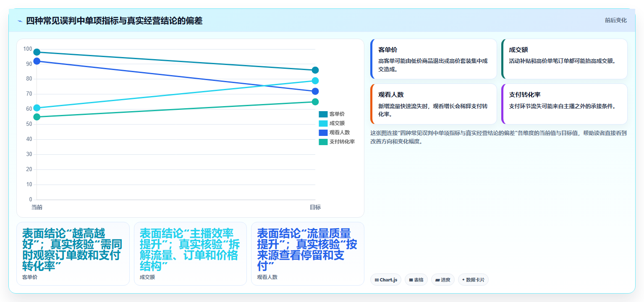Click the 成交额 line point at 当前

coord(37,108)
